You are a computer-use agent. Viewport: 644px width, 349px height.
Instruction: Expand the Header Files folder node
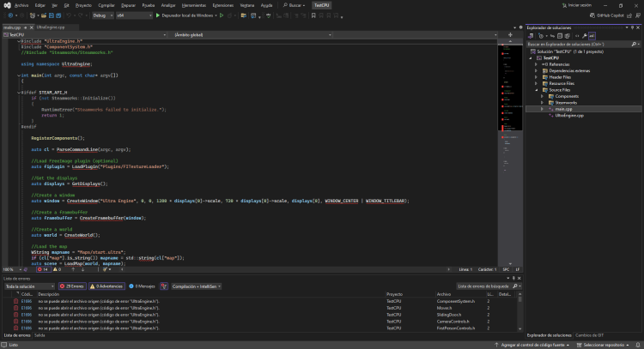[537, 76]
